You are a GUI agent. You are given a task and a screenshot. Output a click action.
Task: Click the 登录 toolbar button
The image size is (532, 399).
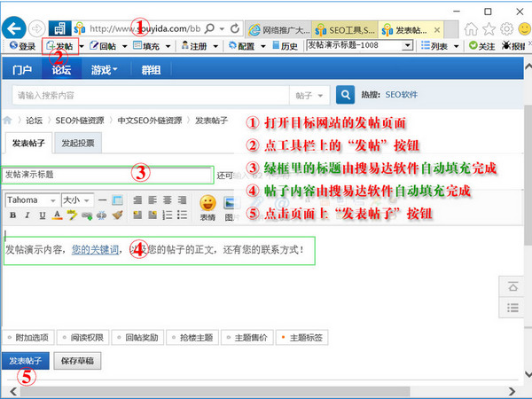tap(22, 46)
